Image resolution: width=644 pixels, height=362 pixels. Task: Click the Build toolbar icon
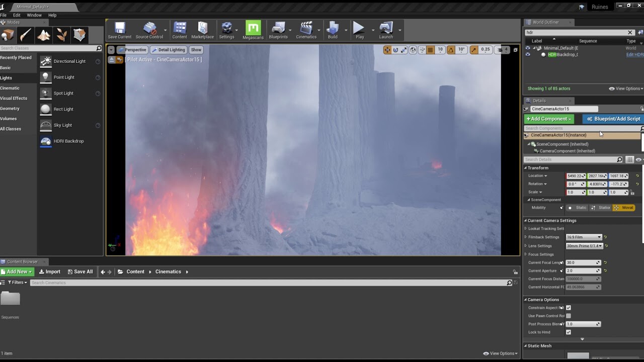point(332,29)
